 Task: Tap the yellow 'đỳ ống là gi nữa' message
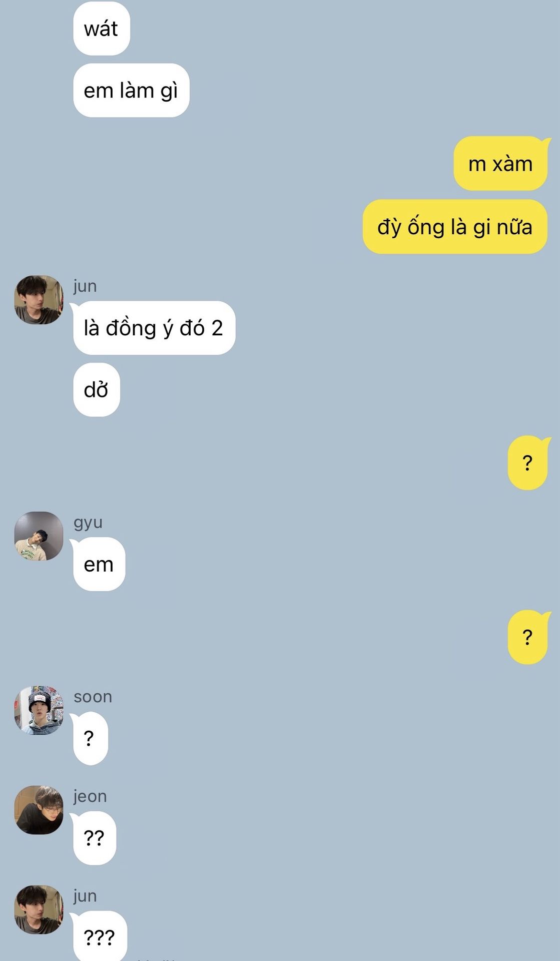(455, 227)
